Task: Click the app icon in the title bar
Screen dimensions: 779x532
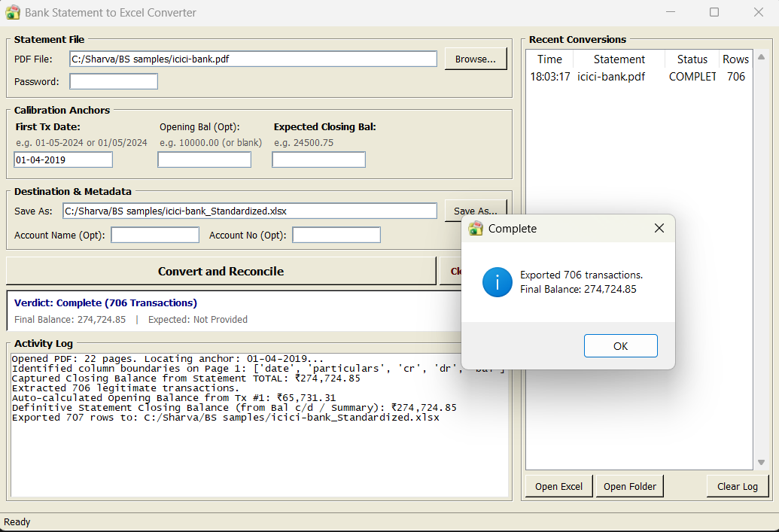Action: pyautogui.click(x=13, y=13)
